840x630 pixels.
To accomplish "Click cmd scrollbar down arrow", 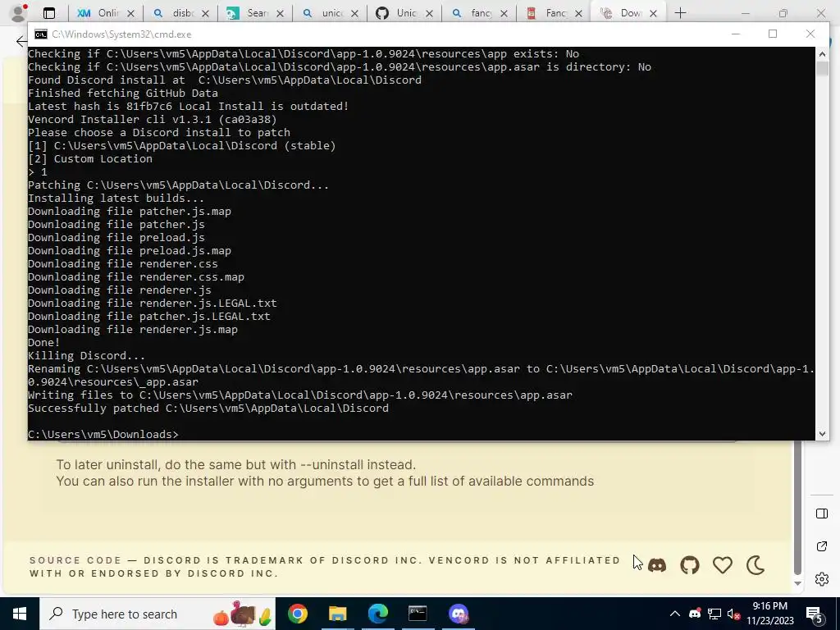I will pos(822,434).
